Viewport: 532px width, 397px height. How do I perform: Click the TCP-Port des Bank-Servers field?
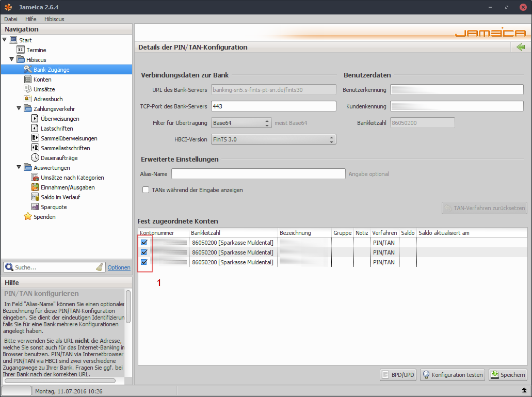click(x=273, y=106)
